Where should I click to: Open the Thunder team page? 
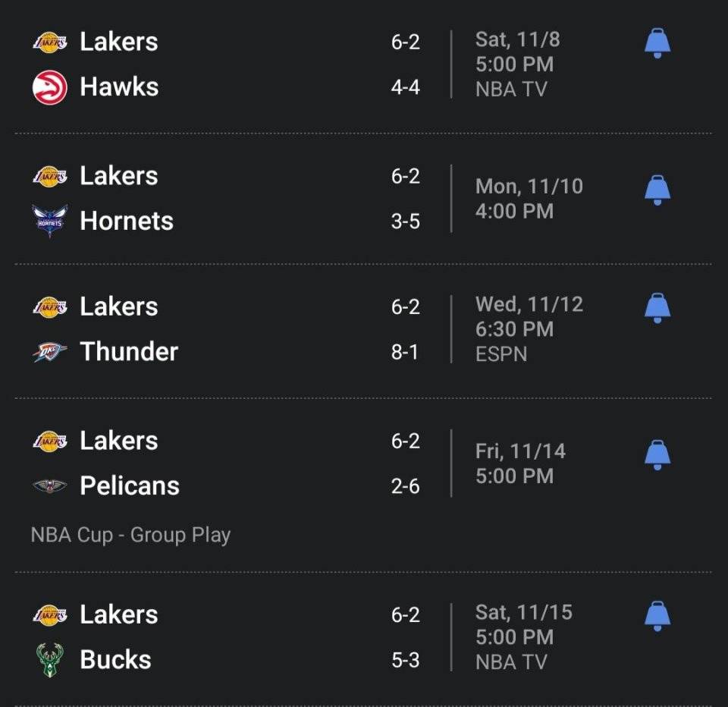point(128,351)
